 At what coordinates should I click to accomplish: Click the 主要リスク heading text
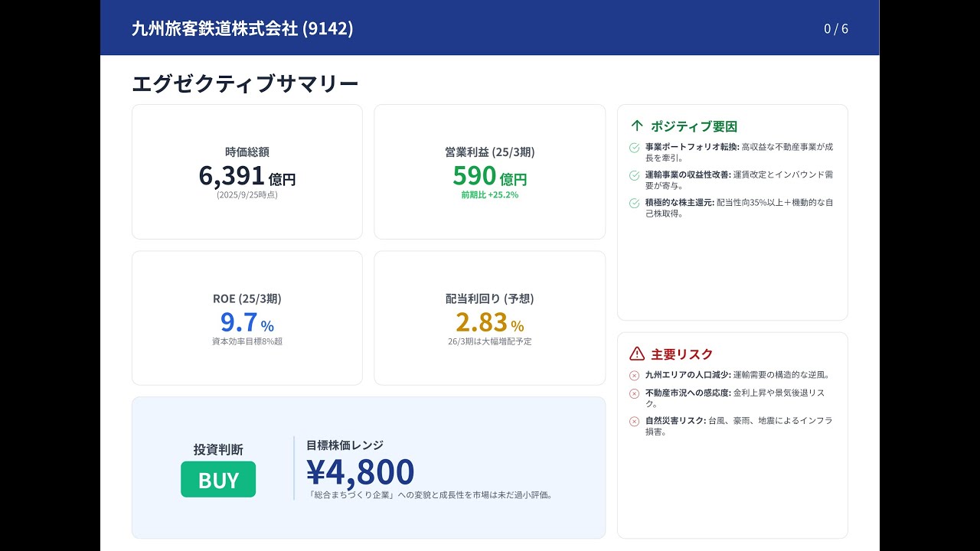tap(681, 354)
